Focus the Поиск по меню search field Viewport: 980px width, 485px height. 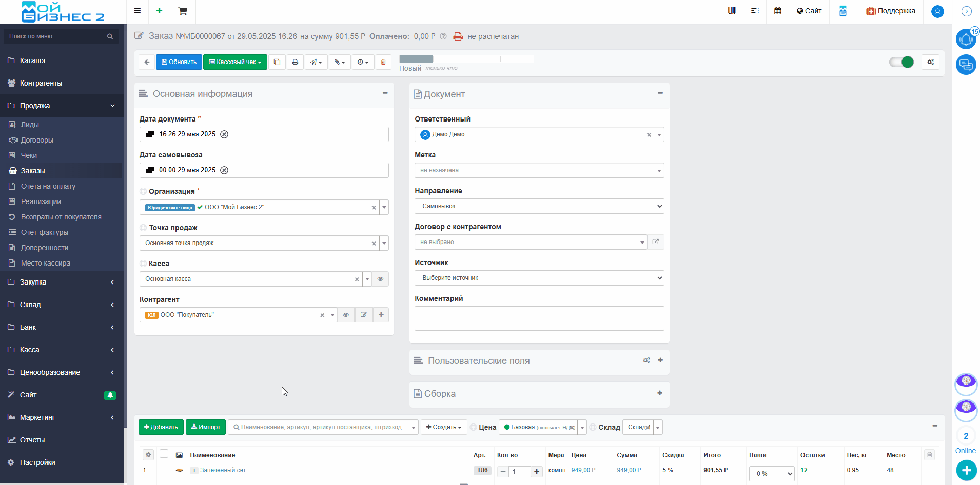61,36
